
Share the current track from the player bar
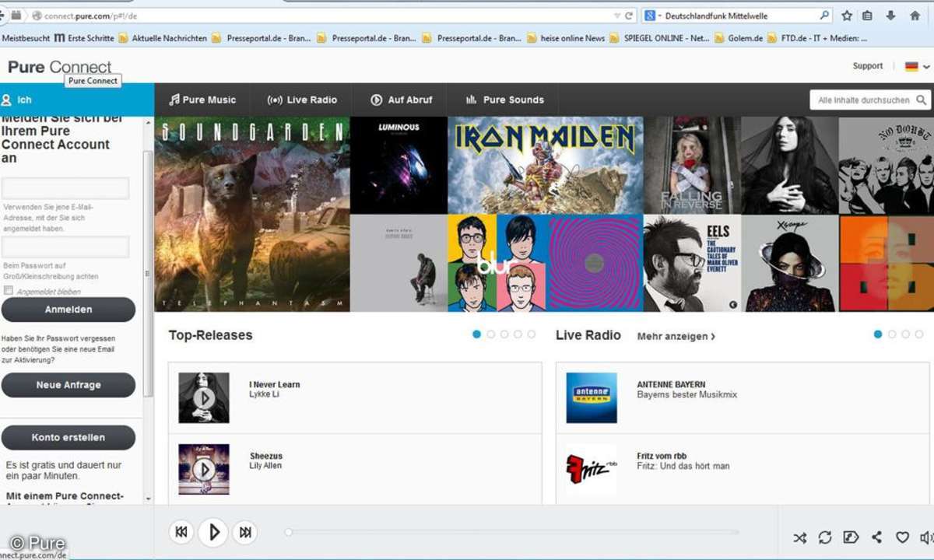pyautogui.click(x=876, y=537)
